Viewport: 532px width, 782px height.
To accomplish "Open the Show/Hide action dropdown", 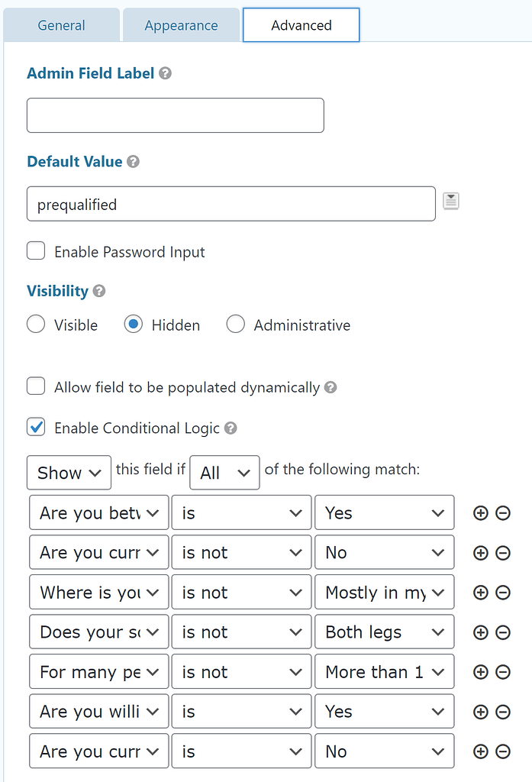I will click(69, 473).
